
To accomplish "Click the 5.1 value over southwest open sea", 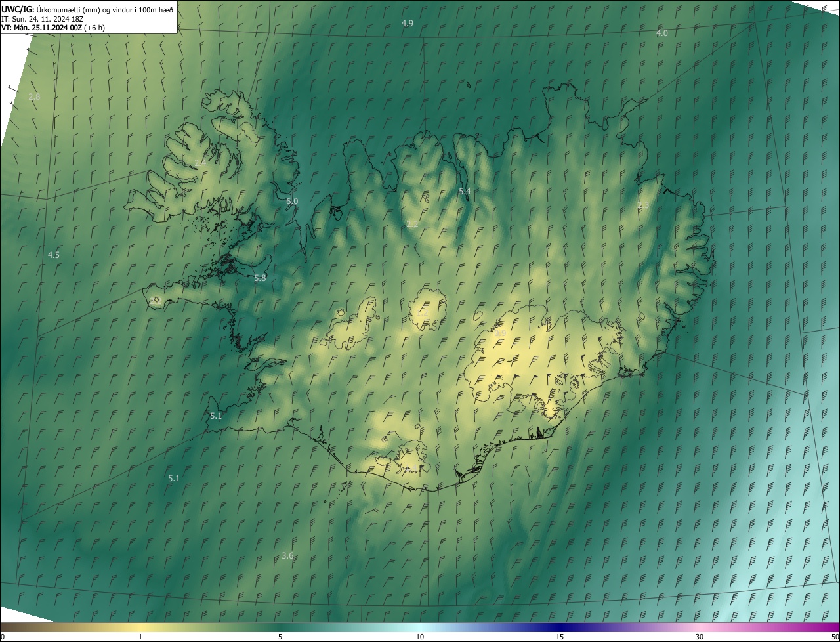I will coord(174,479).
